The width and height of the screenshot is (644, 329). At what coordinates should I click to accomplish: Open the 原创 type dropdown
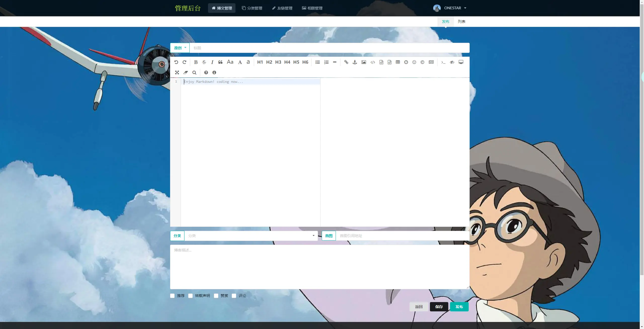point(180,48)
